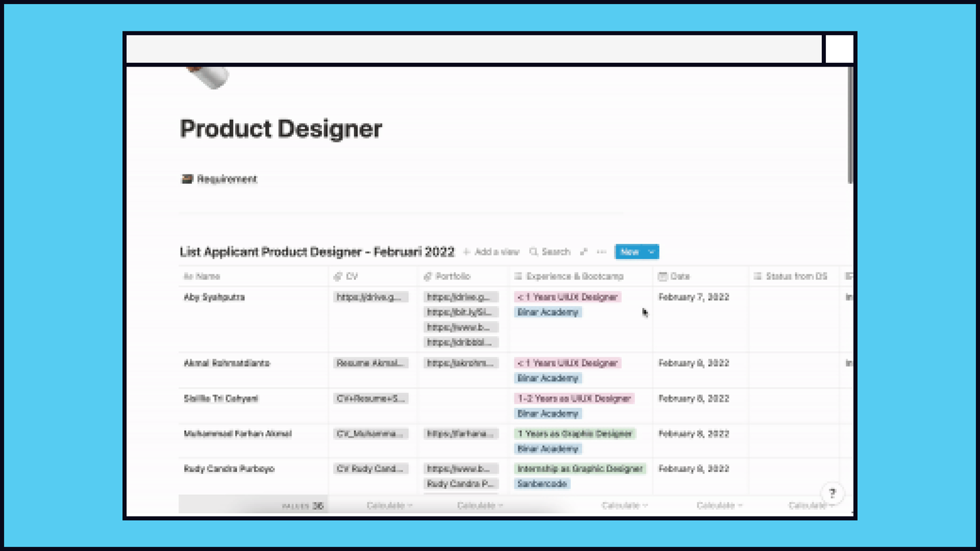Open Aby's dribbble portfolio link

(461, 342)
